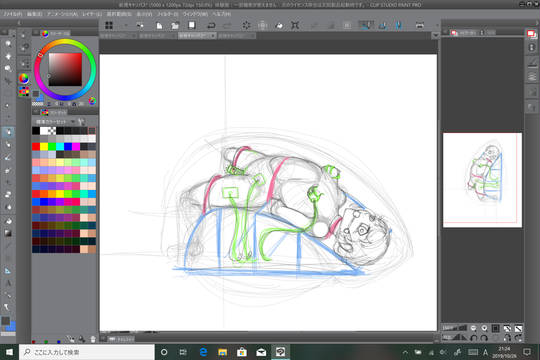Select the Pencil tool
Viewport: 540px width, 360px height.
tap(8, 145)
